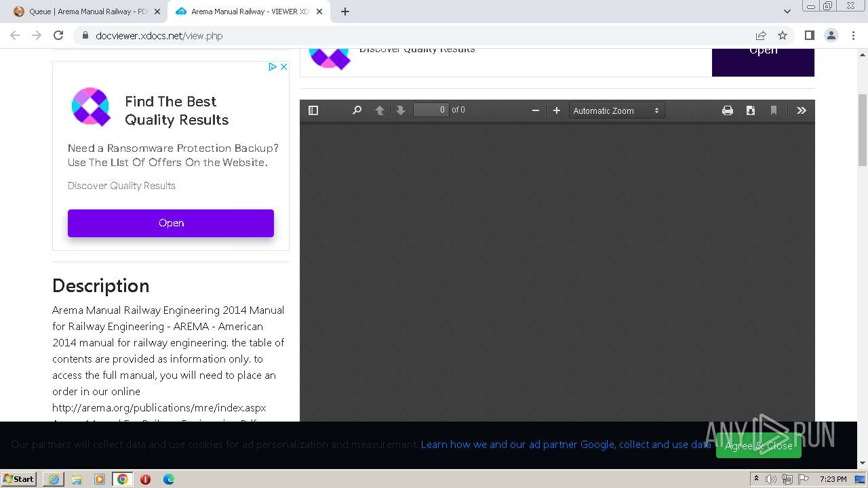Toggle the Chrome side panel
Viewport: 868px width, 488px height.
click(809, 35)
